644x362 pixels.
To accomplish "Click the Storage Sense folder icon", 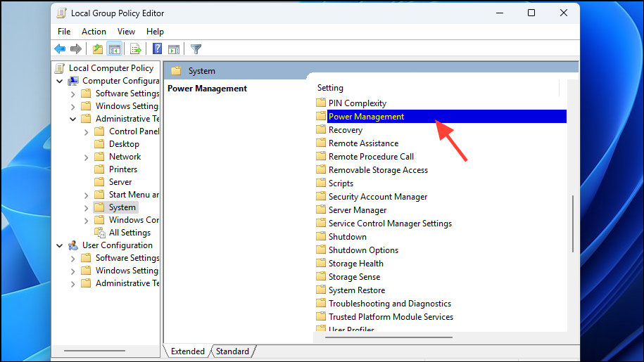I will [x=321, y=276].
